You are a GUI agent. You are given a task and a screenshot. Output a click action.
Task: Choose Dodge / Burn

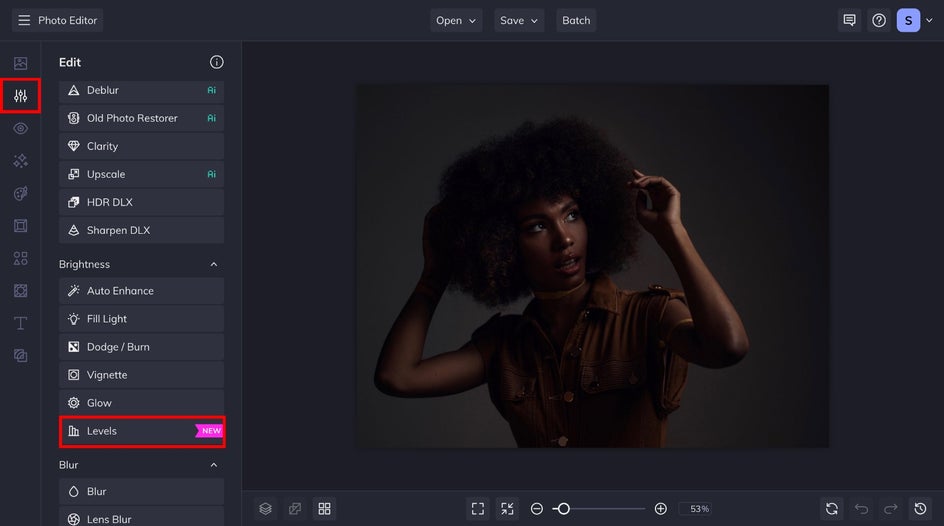point(141,347)
